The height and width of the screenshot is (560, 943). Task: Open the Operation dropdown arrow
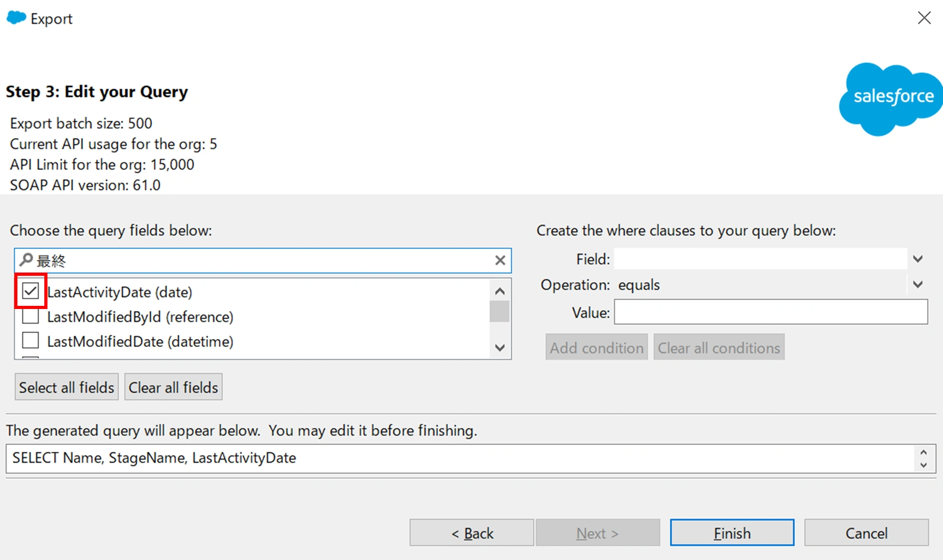pyautogui.click(x=918, y=285)
